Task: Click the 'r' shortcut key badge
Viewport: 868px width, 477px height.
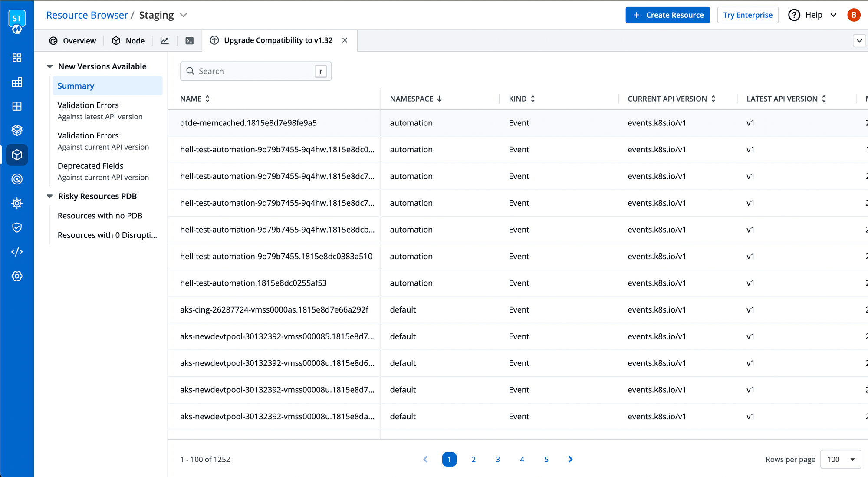Action: pos(321,71)
